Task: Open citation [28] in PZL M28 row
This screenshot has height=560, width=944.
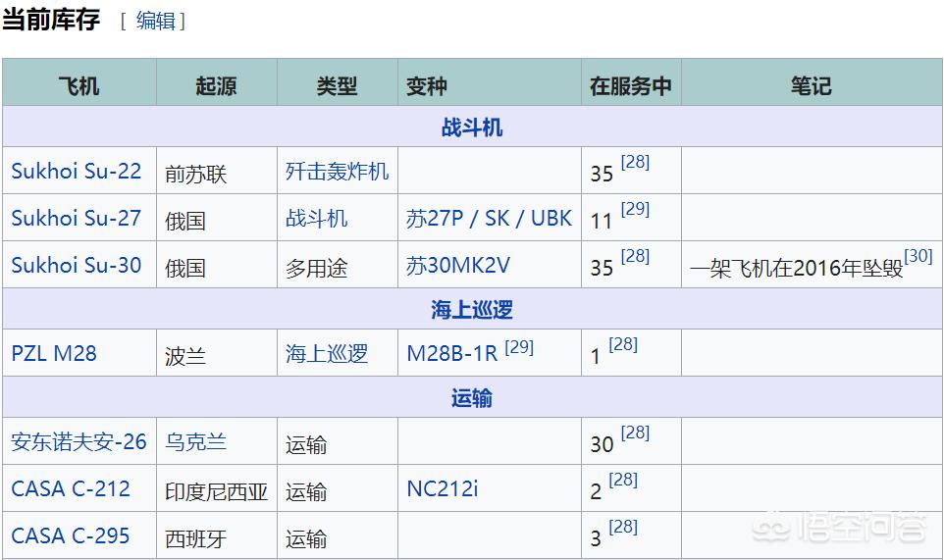Action: tap(623, 344)
